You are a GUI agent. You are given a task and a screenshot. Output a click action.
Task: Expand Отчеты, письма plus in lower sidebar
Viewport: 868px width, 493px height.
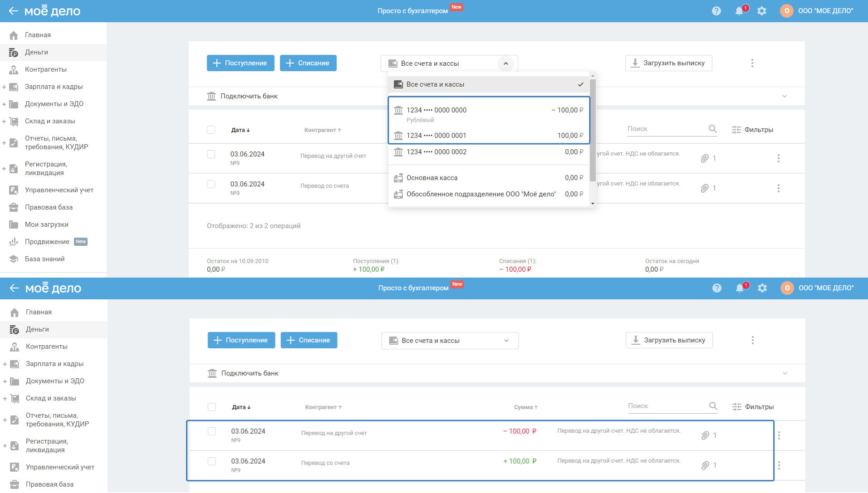5,420
